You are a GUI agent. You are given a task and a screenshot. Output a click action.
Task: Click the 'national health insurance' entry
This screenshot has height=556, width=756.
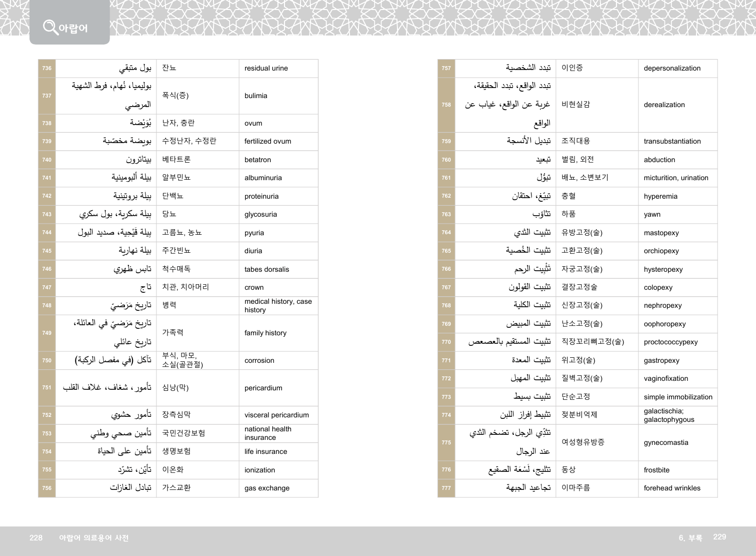click(267, 433)
